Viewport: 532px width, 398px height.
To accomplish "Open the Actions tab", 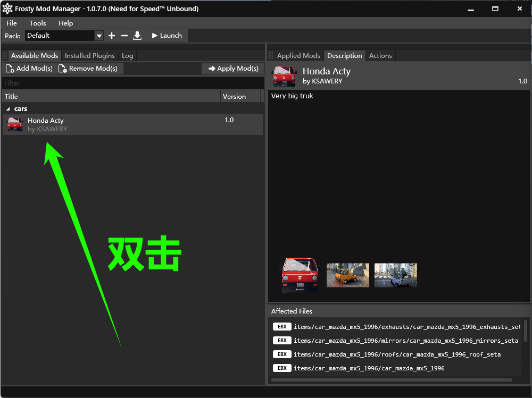I will pos(380,56).
